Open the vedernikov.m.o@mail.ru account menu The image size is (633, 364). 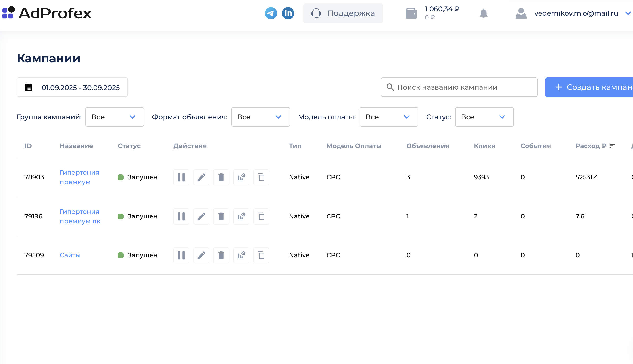click(573, 13)
